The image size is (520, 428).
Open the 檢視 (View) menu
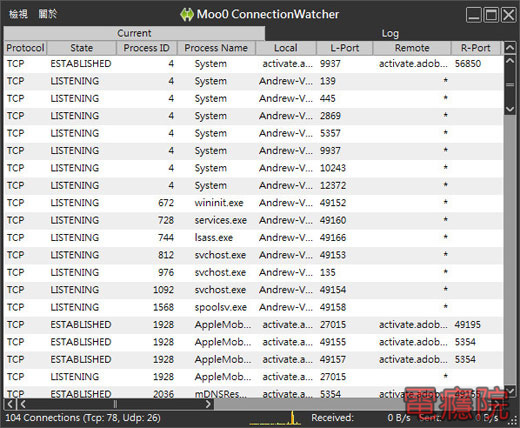pos(18,14)
